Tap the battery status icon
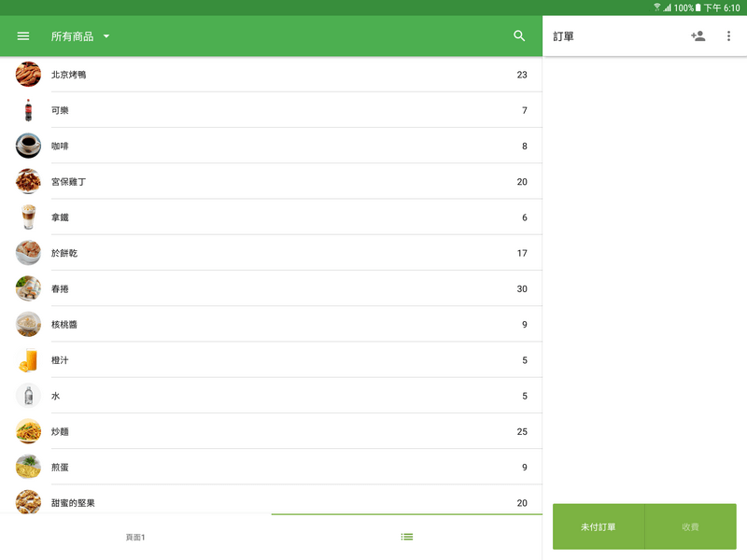Image resolution: width=747 pixels, height=560 pixels. tap(698, 7)
